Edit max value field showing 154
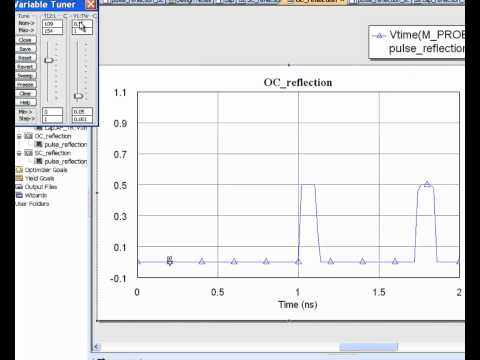Viewport: 480px width, 360px height. (x=53, y=31)
